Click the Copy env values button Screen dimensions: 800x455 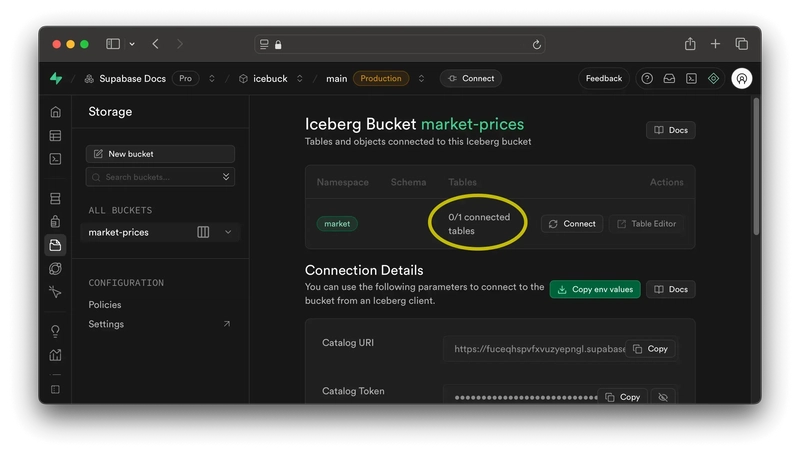click(x=595, y=289)
